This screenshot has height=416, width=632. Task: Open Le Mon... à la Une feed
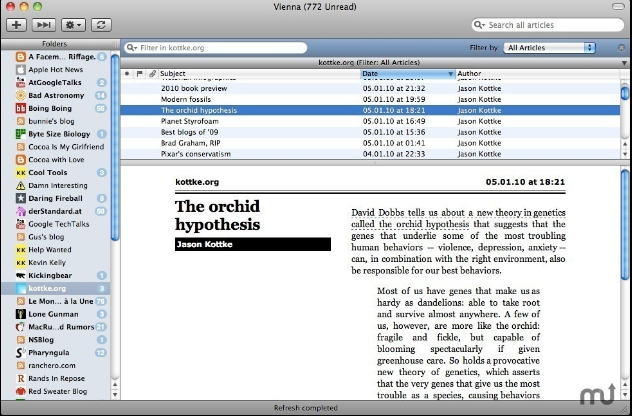(55, 301)
